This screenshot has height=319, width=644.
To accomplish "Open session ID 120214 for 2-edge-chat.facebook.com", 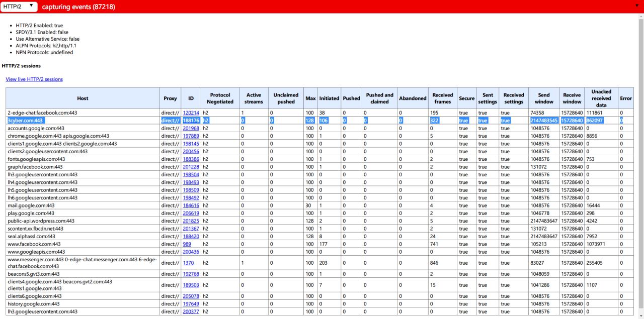I will point(191,113).
